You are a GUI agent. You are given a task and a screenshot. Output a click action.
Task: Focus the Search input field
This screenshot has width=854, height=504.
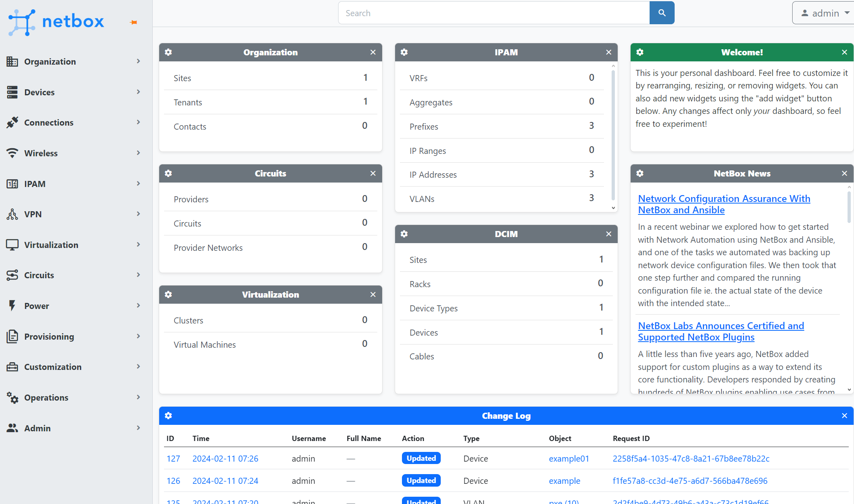click(x=494, y=13)
